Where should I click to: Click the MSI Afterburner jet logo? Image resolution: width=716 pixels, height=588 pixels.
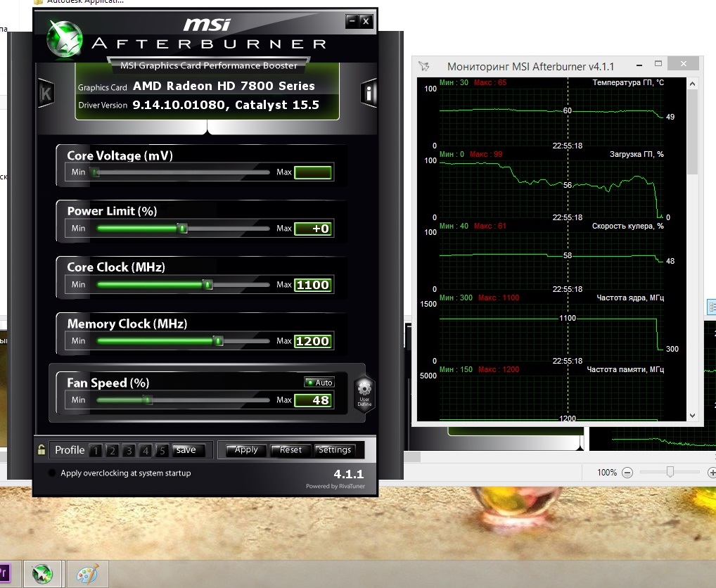pos(64,39)
